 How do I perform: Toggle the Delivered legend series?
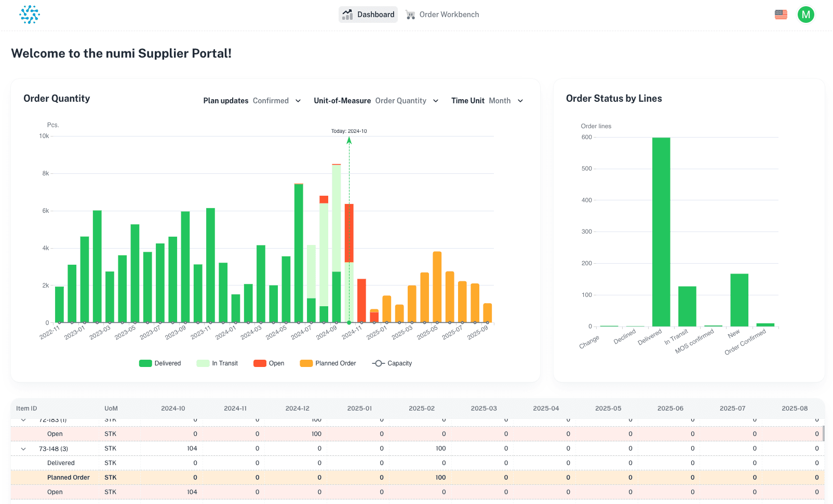[x=160, y=363]
